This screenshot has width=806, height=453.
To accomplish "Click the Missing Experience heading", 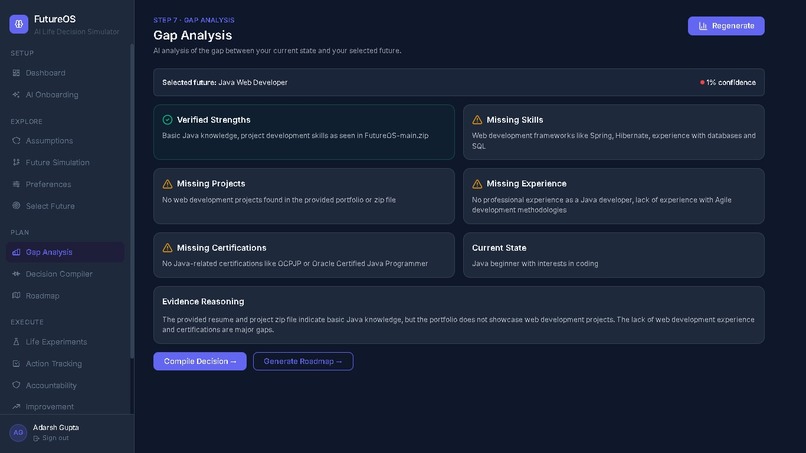I will (526, 184).
